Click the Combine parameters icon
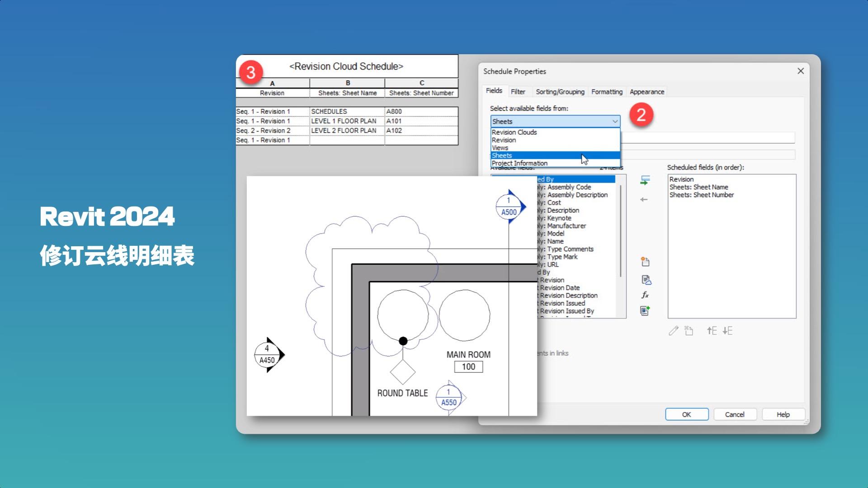This screenshot has height=488, width=868. pos(645,311)
